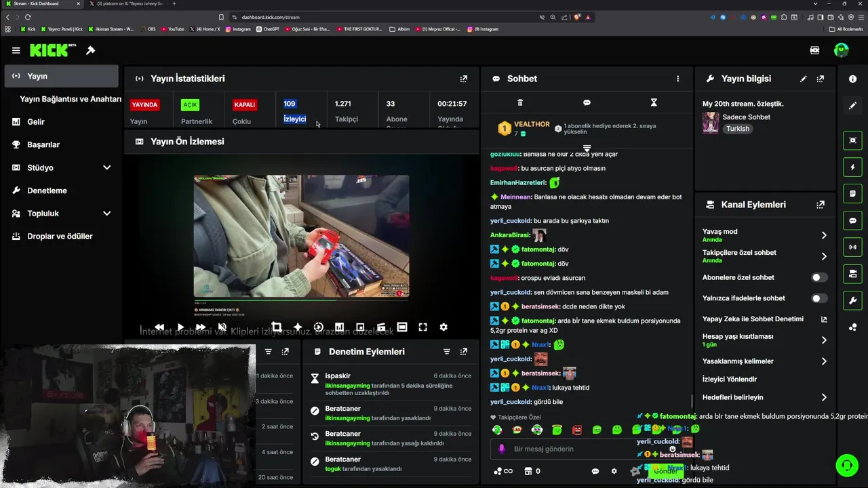Open Yapay Zeka ile Sohbet Denetimi link
868x488 pixels.
click(x=764, y=319)
